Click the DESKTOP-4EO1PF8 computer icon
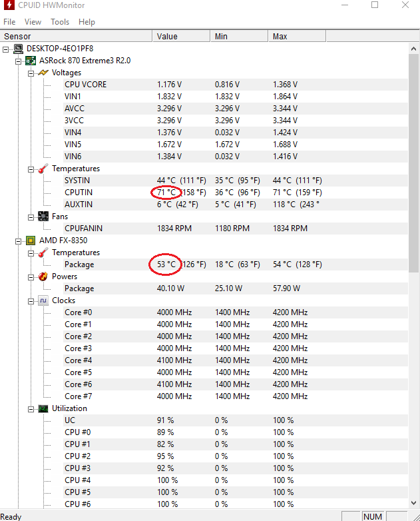420x521 pixels. (18, 49)
